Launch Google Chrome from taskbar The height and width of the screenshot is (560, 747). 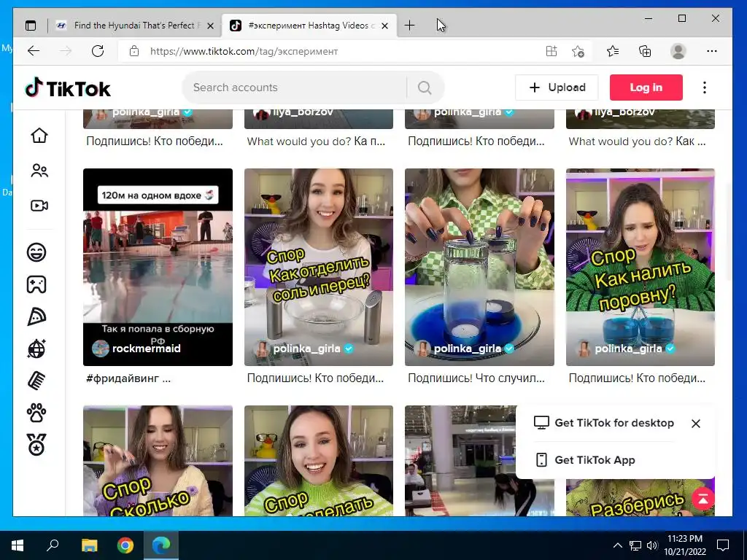125,545
